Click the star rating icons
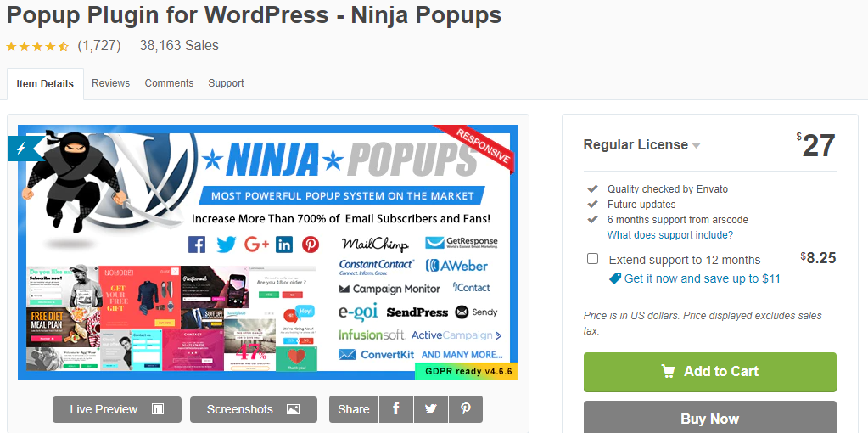Image resolution: width=868 pixels, height=433 pixels. point(37,46)
